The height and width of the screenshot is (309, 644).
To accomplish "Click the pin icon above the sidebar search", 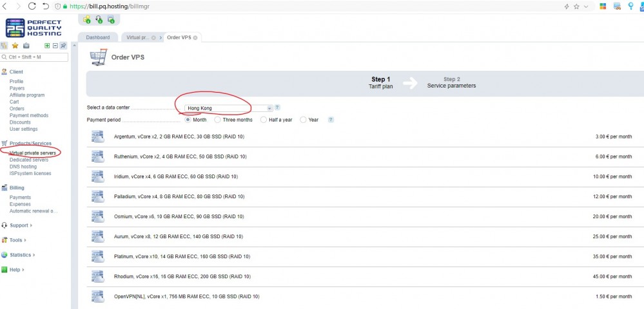I will click(x=63, y=46).
